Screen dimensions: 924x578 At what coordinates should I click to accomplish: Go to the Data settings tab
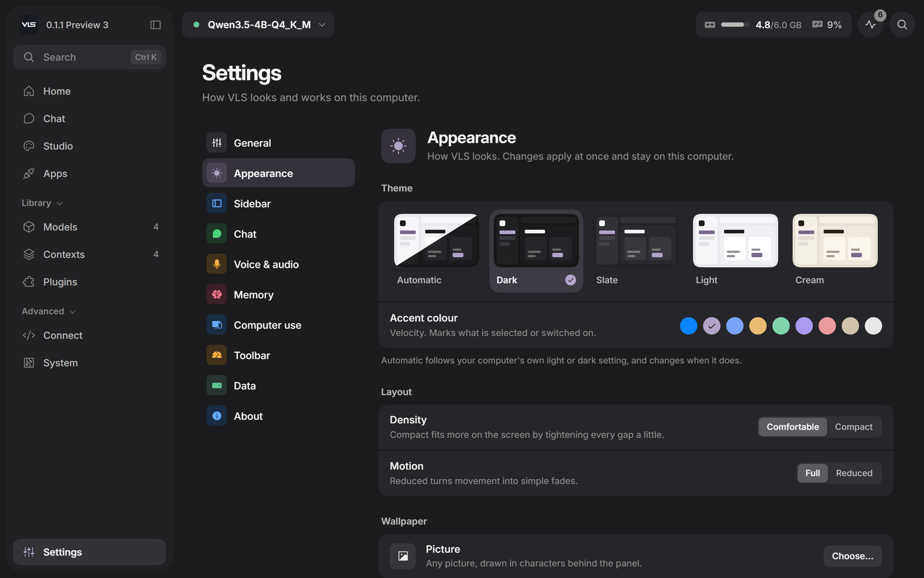pyautogui.click(x=278, y=386)
